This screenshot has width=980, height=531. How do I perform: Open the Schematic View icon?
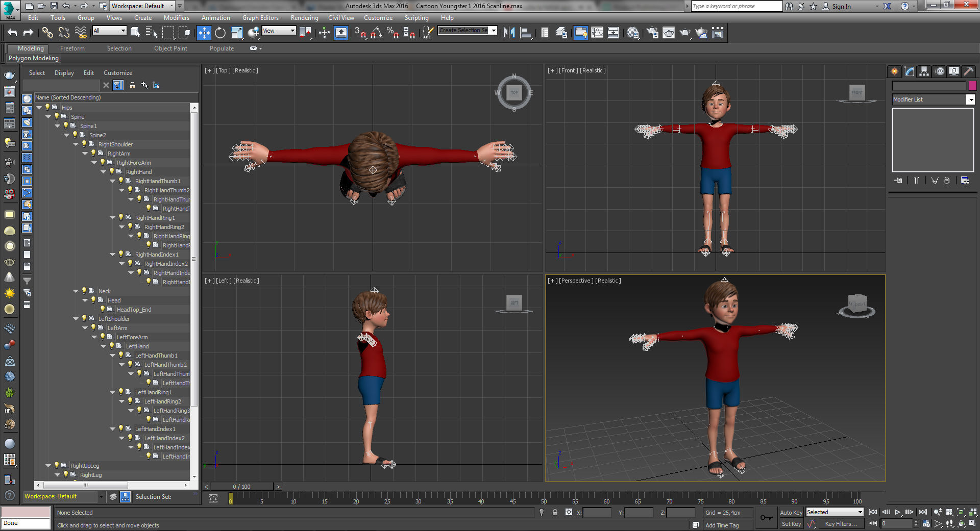tap(614, 33)
